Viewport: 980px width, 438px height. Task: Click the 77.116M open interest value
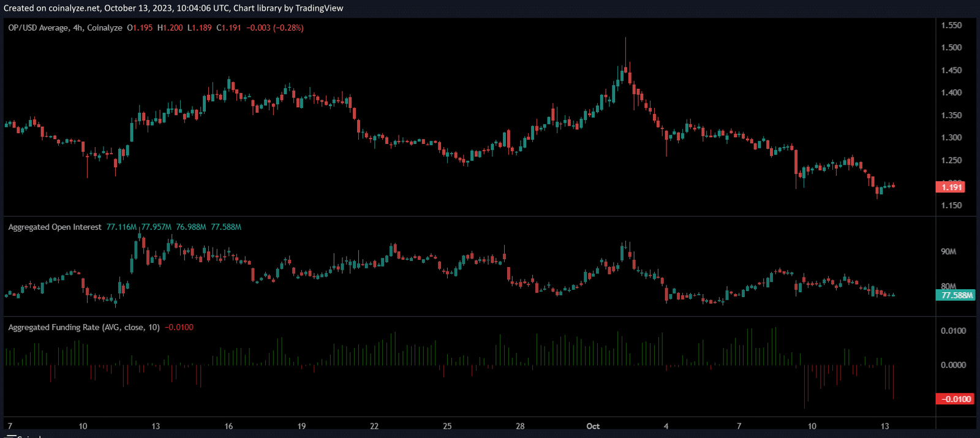(x=121, y=227)
